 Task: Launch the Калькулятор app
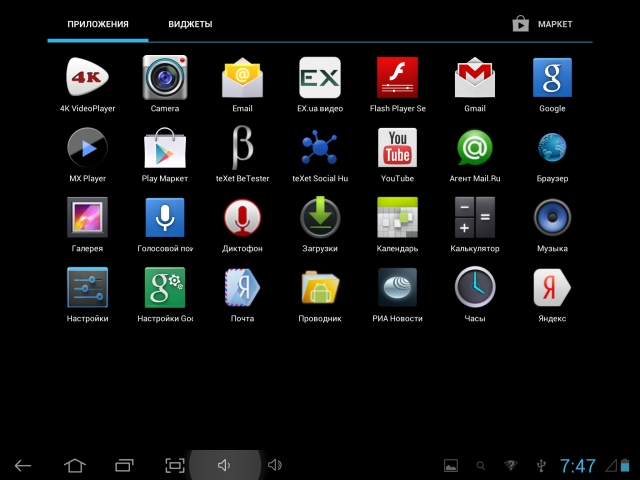475,218
